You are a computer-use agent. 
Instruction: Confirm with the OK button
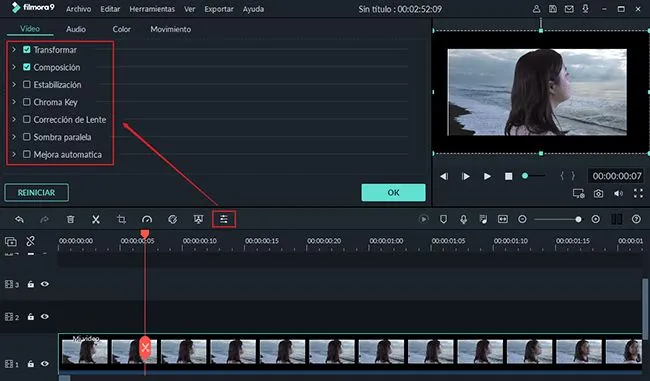point(393,193)
